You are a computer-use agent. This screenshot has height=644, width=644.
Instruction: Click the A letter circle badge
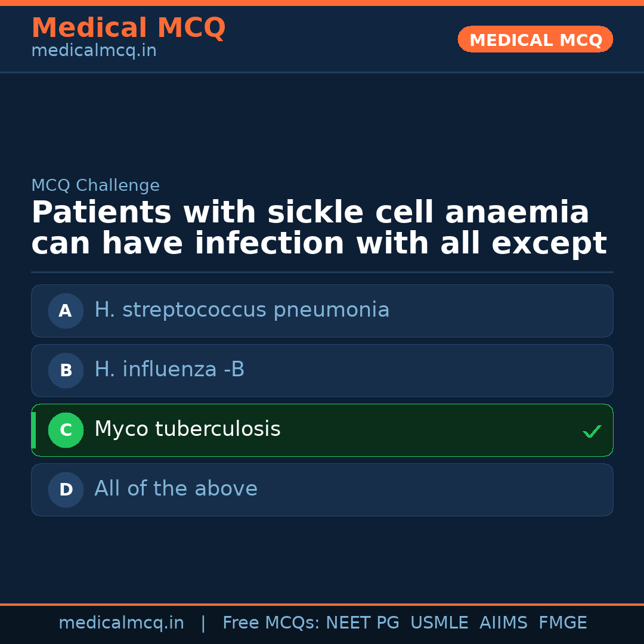click(66, 311)
